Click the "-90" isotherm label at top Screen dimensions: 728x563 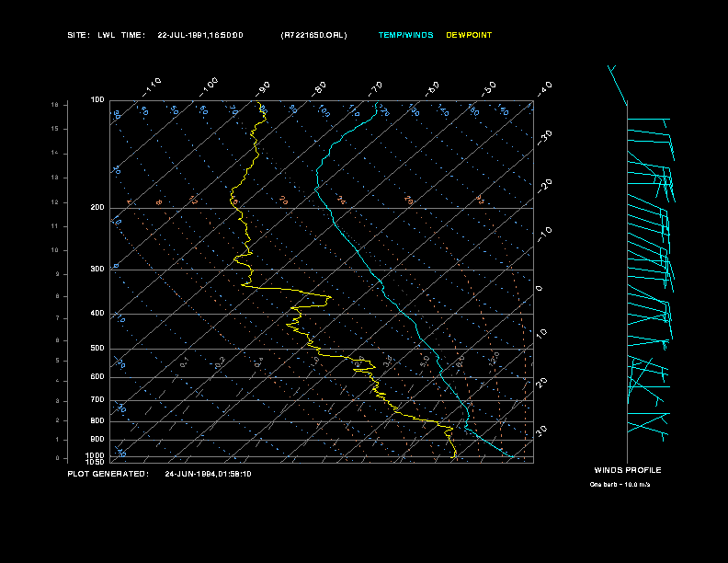[263, 88]
